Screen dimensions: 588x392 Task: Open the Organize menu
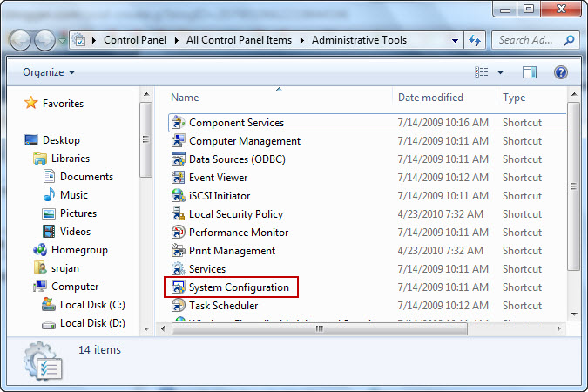(x=49, y=72)
